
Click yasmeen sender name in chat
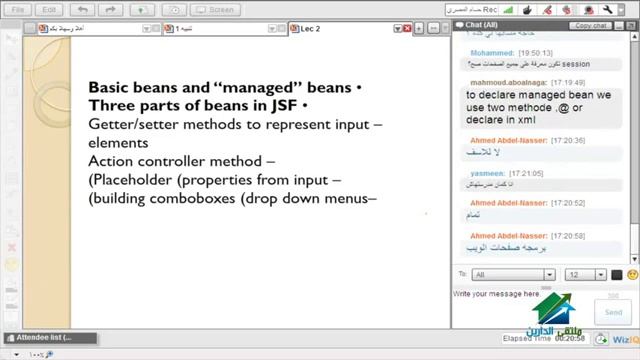tap(487, 173)
